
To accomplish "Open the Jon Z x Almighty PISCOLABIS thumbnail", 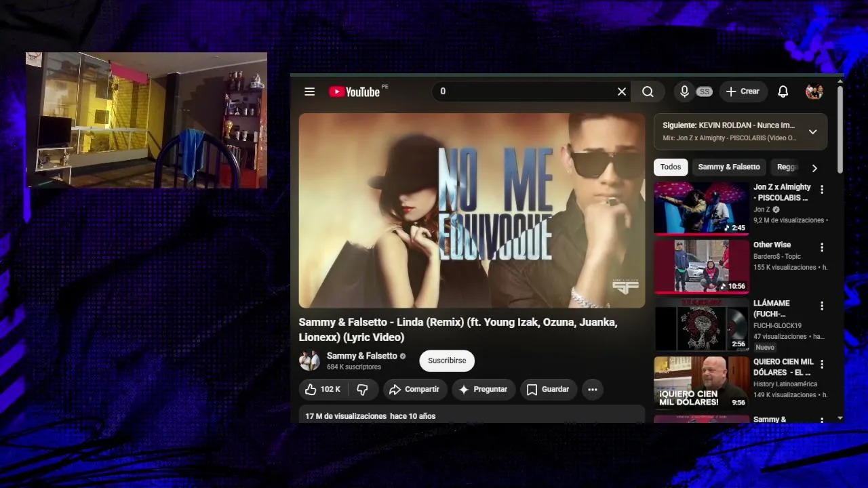I will tap(701, 208).
